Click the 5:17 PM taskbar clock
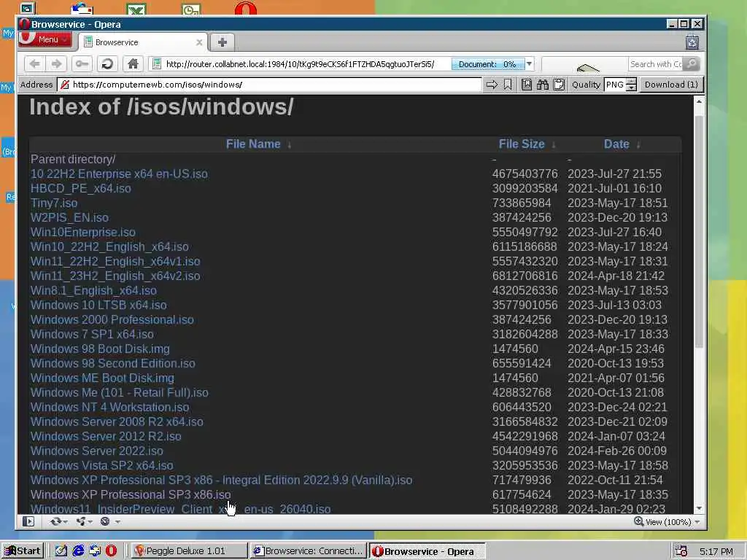This screenshot has height=560, width=747. (x=716, y=551)
